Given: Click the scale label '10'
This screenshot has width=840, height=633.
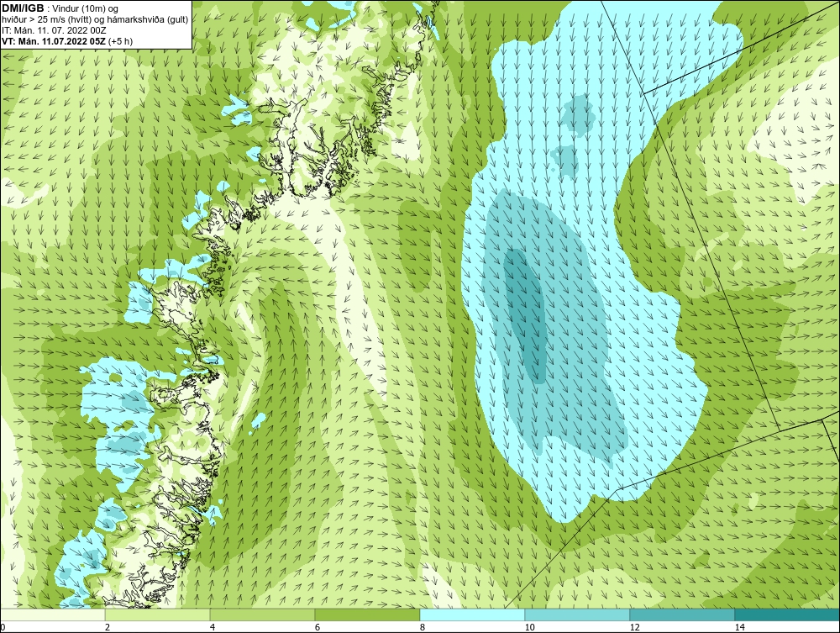Looking at the screenshot, I should click(x=529, y=628).
